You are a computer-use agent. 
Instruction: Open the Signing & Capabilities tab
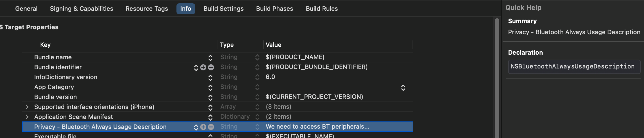[81, 9]
